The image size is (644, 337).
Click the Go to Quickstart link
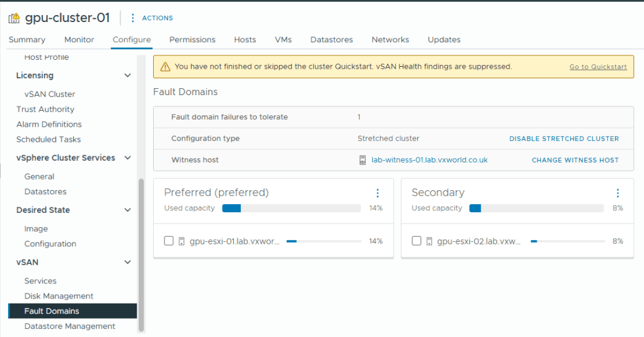coord(598,67)
